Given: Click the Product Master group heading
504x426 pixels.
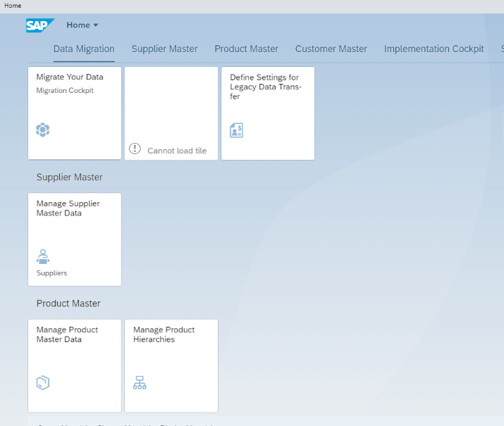Looking at the screenshot, I should [68, 303].
